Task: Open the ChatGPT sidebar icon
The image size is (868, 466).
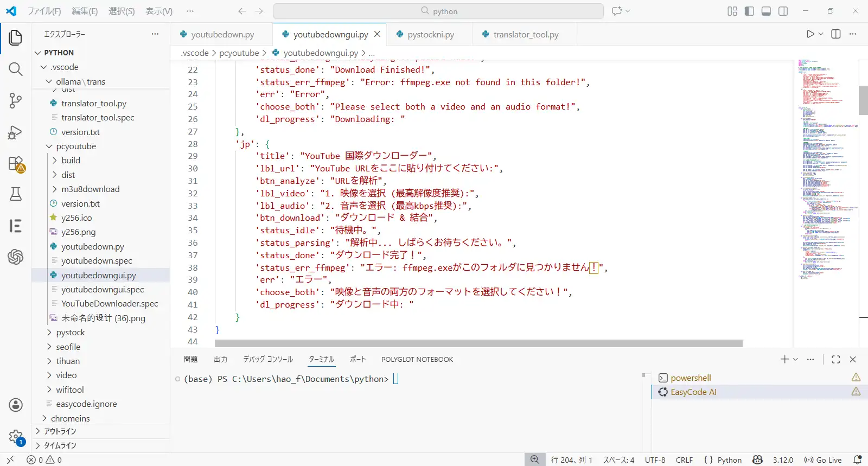Action: (16, 257)
